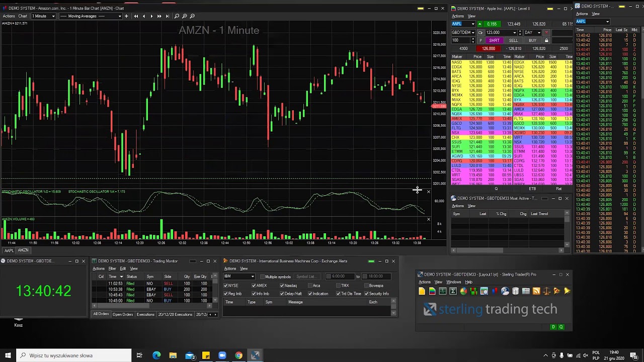Click the red 126,800 bid price cell

(x=488, y=48)
